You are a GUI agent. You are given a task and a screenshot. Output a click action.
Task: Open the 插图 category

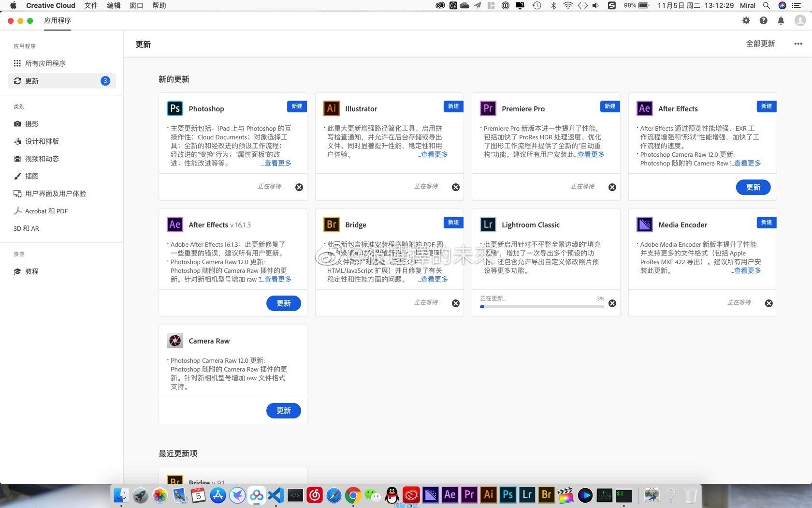[62, 176]
